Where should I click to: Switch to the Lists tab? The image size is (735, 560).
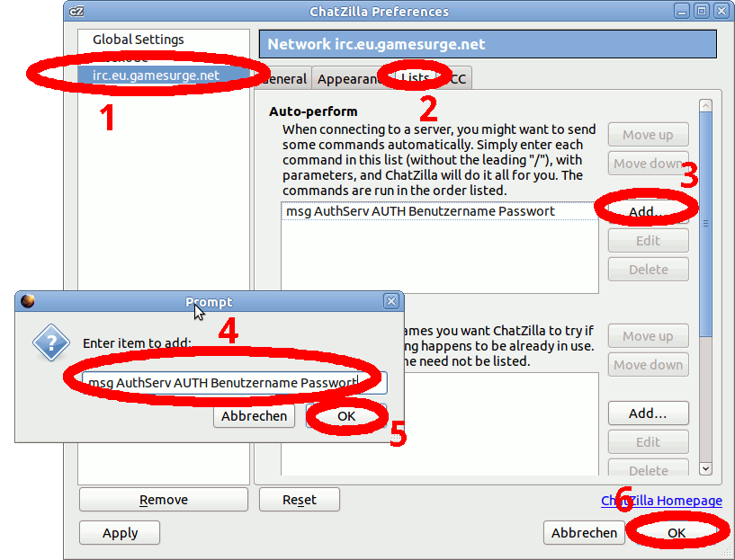415,79
